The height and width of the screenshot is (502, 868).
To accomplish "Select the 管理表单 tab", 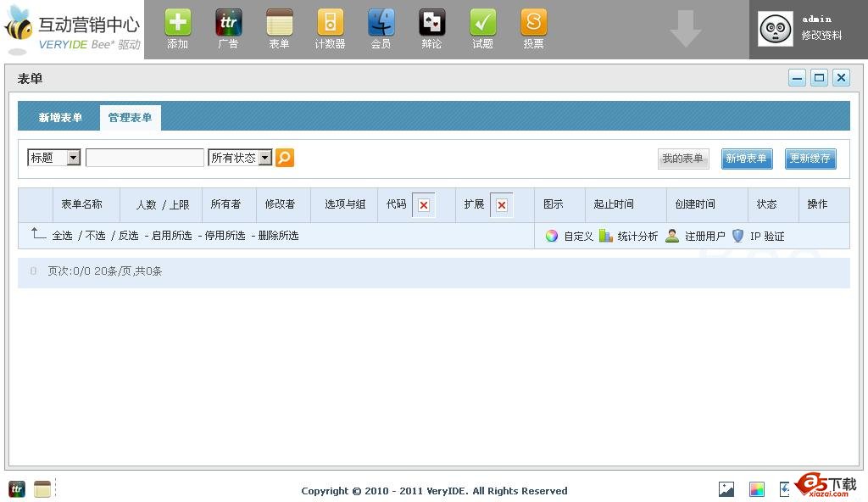I will [130, 118].
